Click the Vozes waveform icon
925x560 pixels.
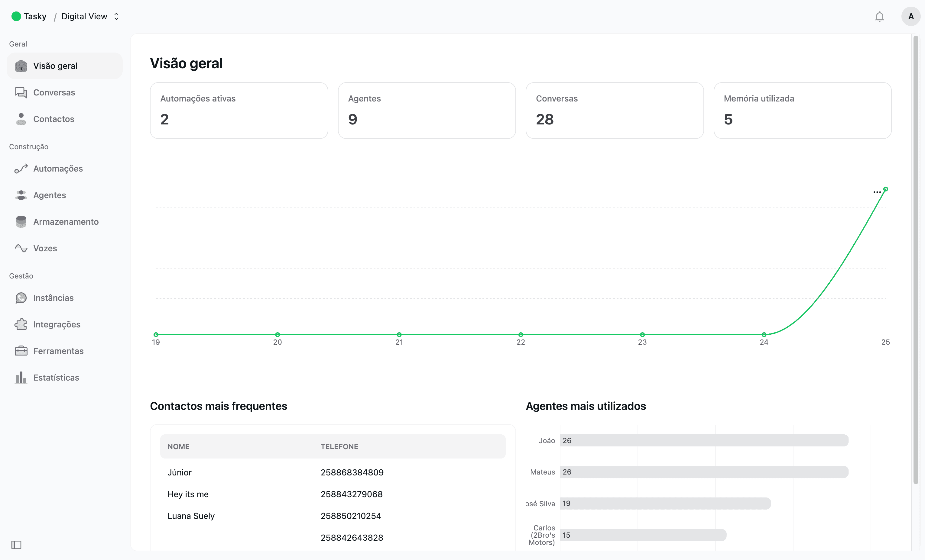tap(21, 248)
